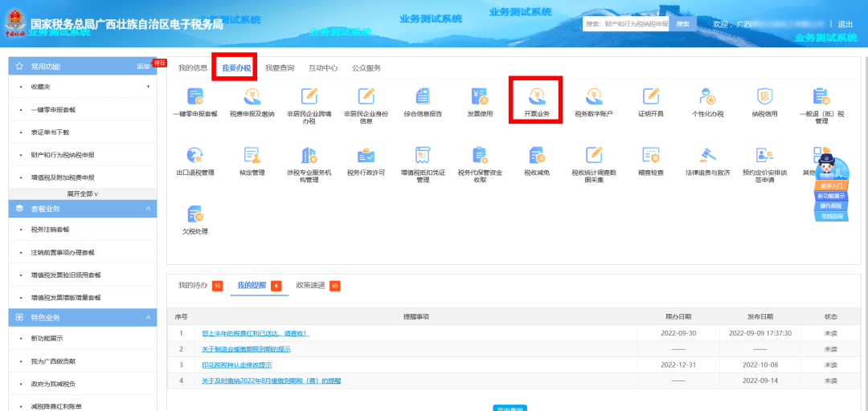Open 增值税抵扣凭证管理 icon

[x=423, y=156]
